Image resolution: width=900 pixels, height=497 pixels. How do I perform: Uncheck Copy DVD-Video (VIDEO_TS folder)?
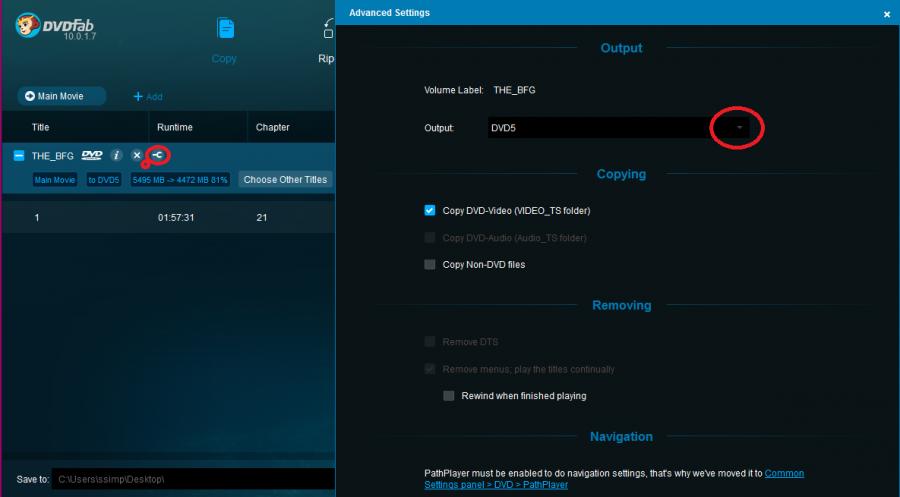430,211
